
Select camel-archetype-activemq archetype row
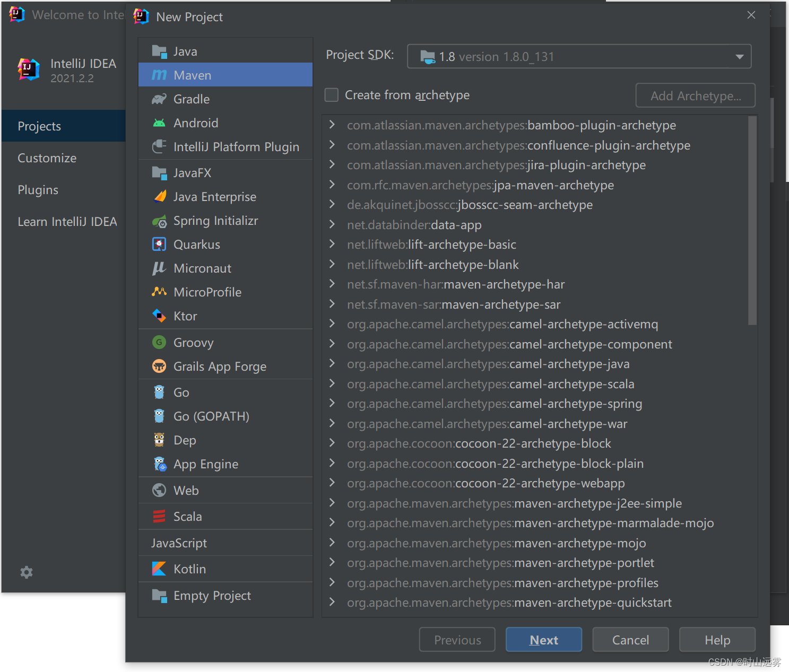535,324
